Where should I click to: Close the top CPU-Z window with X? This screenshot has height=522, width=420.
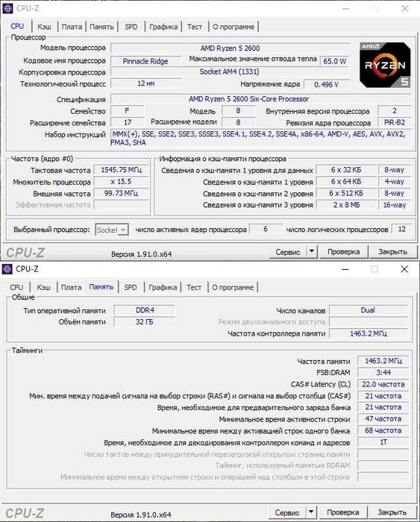click(x=405, y=9)
